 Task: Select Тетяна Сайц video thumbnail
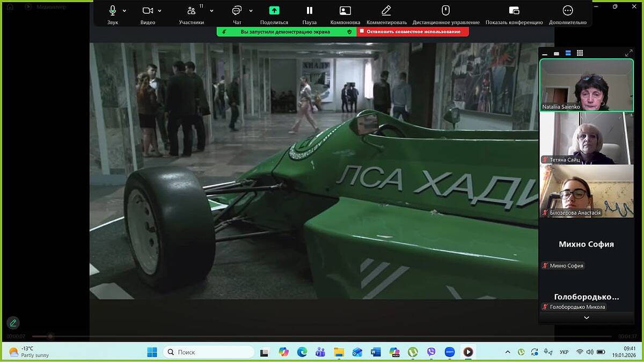pos(586,138)
